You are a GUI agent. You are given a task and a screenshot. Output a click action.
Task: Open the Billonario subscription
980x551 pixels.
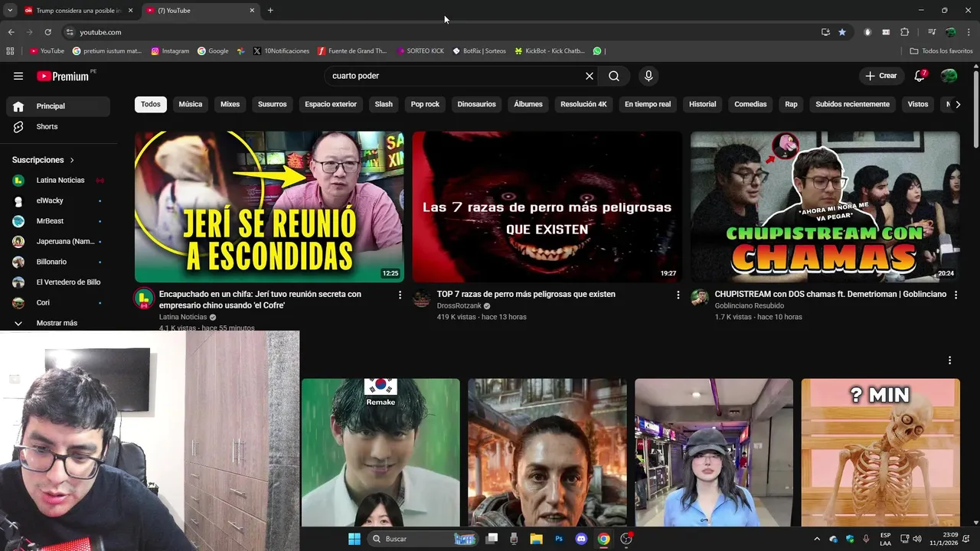[58, 262]
